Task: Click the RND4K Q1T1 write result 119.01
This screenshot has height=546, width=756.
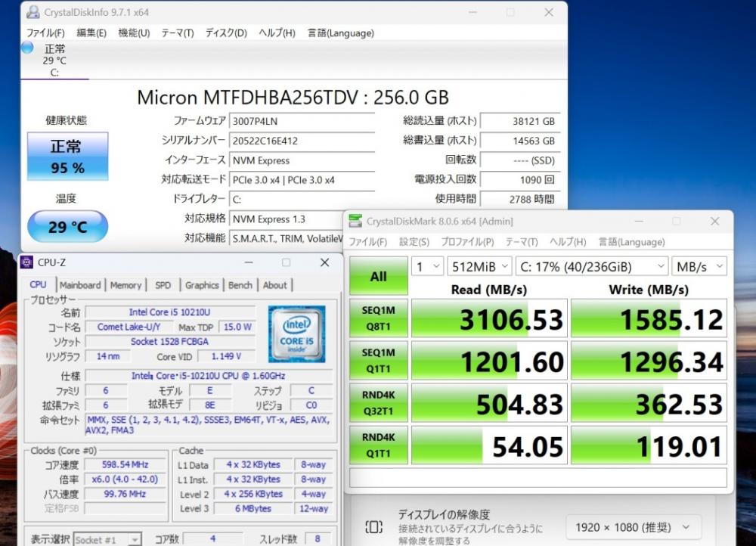Action: point(649,445)
